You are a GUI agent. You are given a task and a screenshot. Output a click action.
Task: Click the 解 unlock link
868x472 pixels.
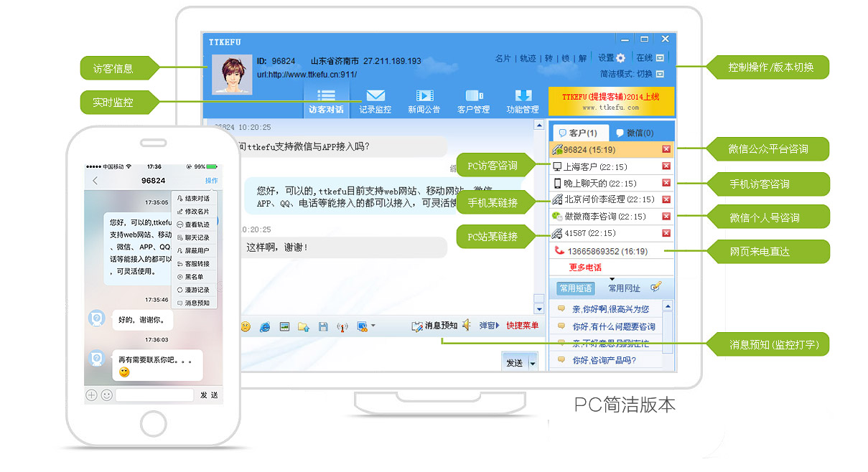582,58
